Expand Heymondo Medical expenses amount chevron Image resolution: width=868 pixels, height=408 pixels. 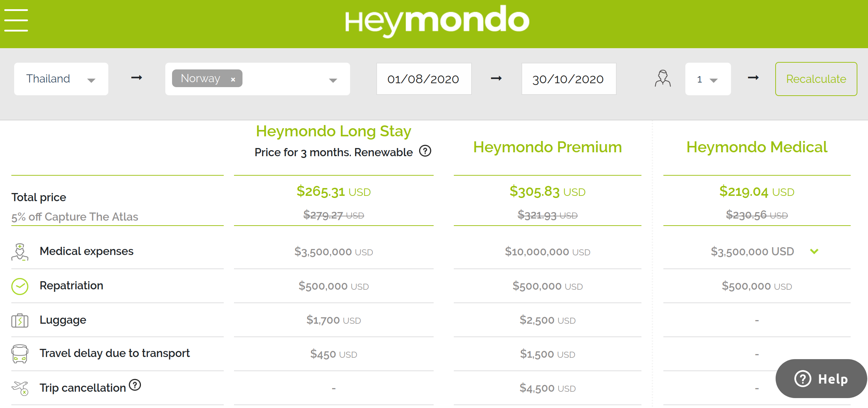tap(814, 251)
